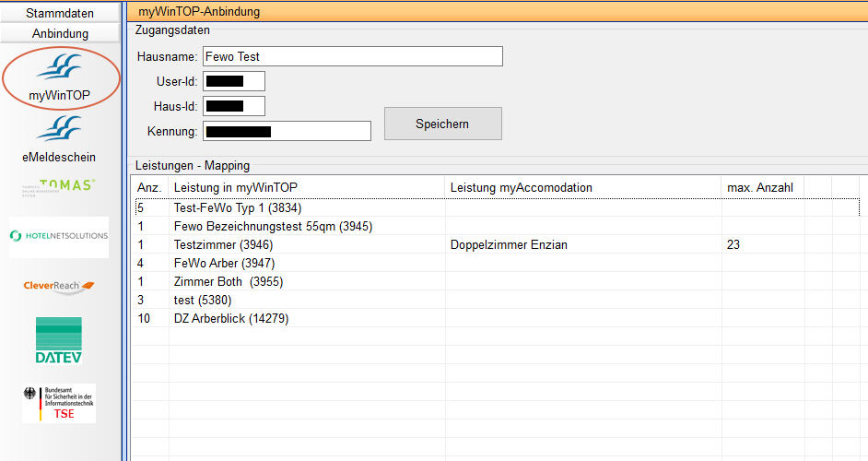
Task: Click the Leistung myAccomodation column header
Action: tap(582, 187)
